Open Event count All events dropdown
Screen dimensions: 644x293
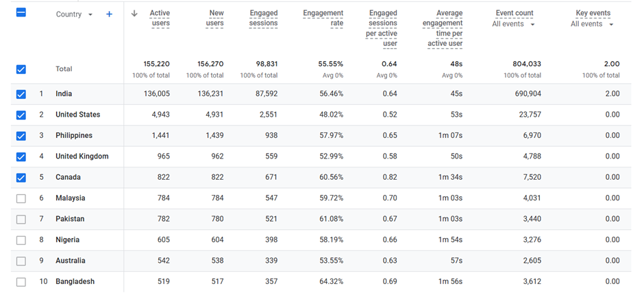(x=514, y=24)
